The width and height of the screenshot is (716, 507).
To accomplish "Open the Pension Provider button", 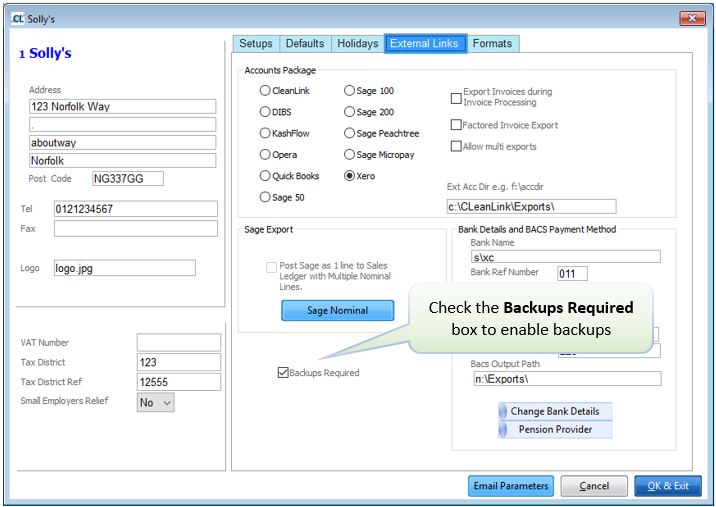I will tap(555, 429).
